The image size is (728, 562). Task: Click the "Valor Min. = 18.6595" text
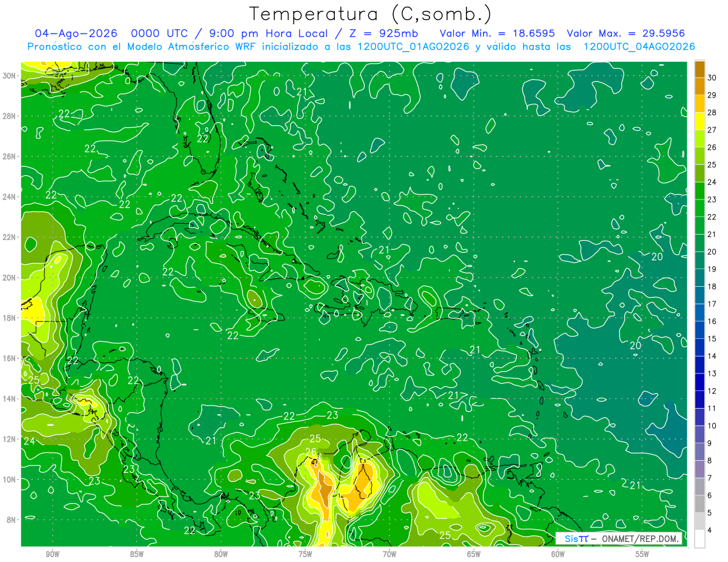pos(497,33)
